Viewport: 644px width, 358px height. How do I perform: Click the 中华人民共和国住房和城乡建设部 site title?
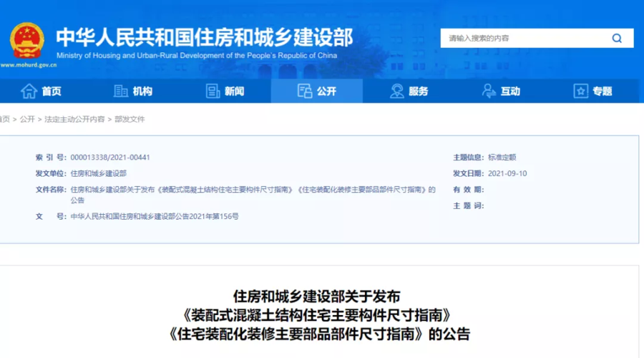[204, 37]
